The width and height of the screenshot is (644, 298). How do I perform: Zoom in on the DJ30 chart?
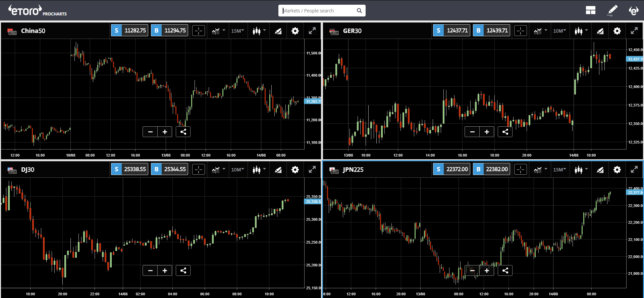[165, 270]
